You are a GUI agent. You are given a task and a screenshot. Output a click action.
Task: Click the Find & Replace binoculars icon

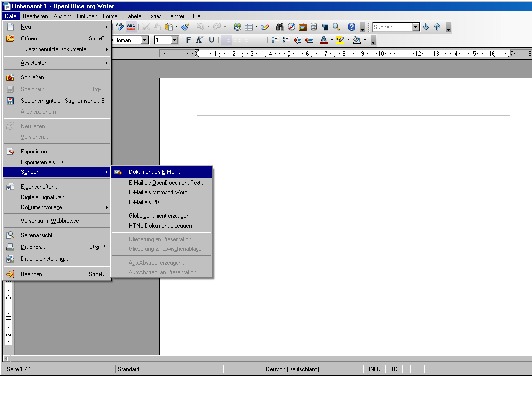tap(280, 27)
